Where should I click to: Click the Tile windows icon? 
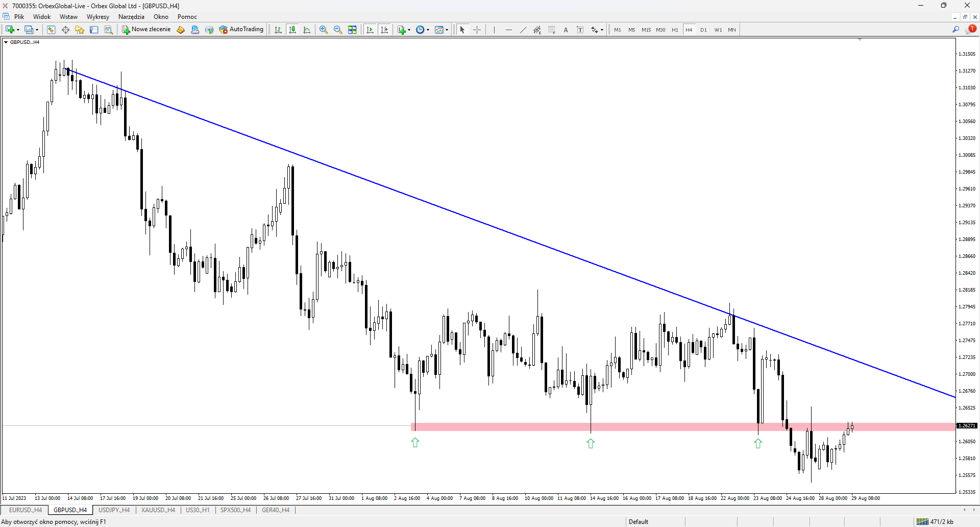(352, 30)
